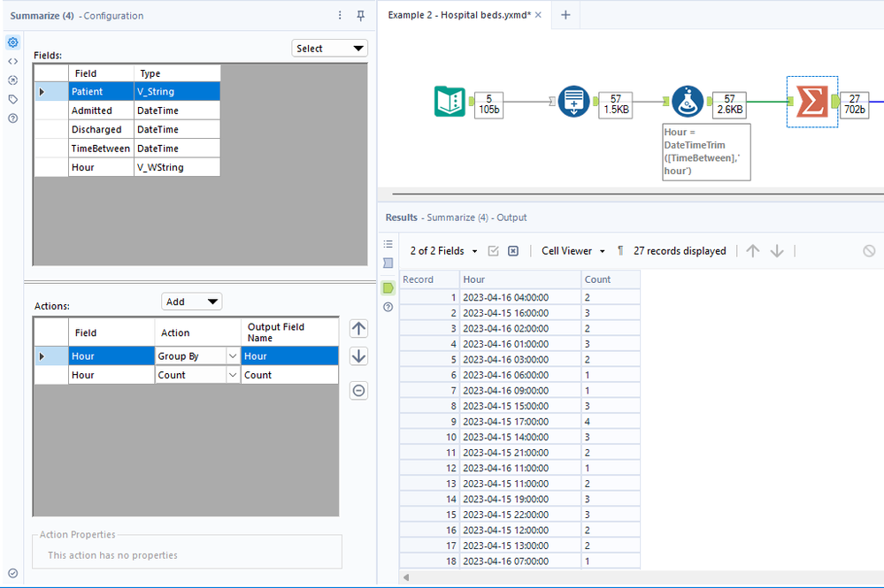This screenshot has height=588, width=884.
Task: Remove selected action with minus button
Action: 358,391
